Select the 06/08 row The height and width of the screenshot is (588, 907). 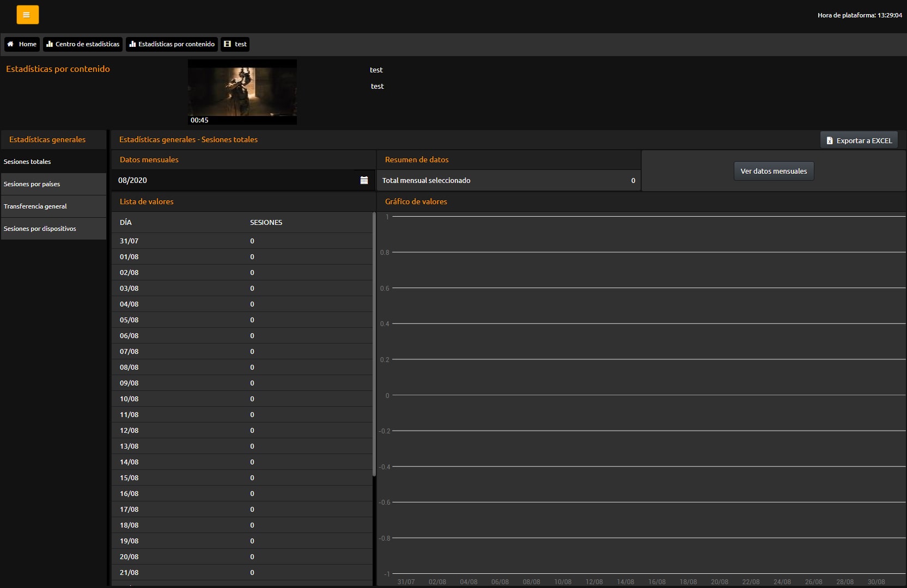(242, 335)
